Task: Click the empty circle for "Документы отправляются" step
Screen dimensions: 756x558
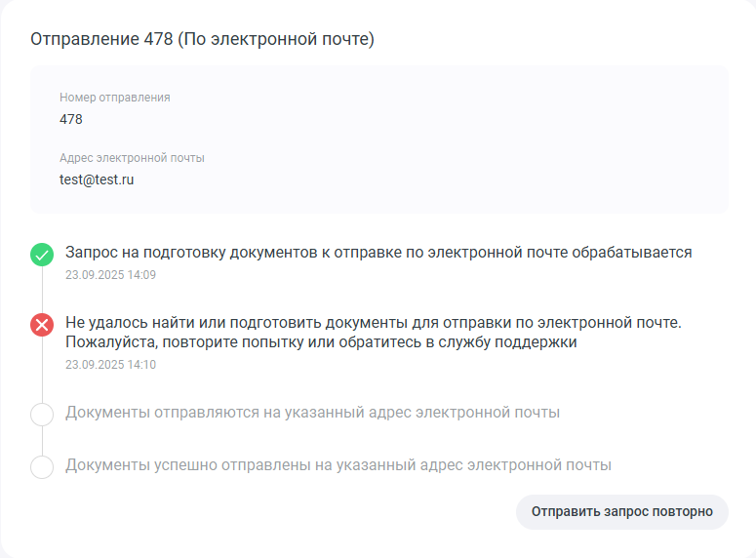Action: point(42,415)
